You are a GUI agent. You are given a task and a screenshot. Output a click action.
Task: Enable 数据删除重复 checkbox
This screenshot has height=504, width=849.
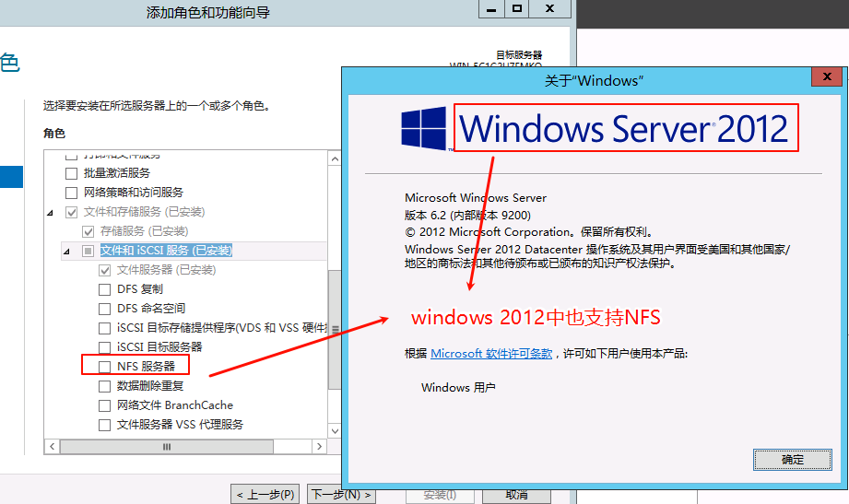(x=104, y=386)
